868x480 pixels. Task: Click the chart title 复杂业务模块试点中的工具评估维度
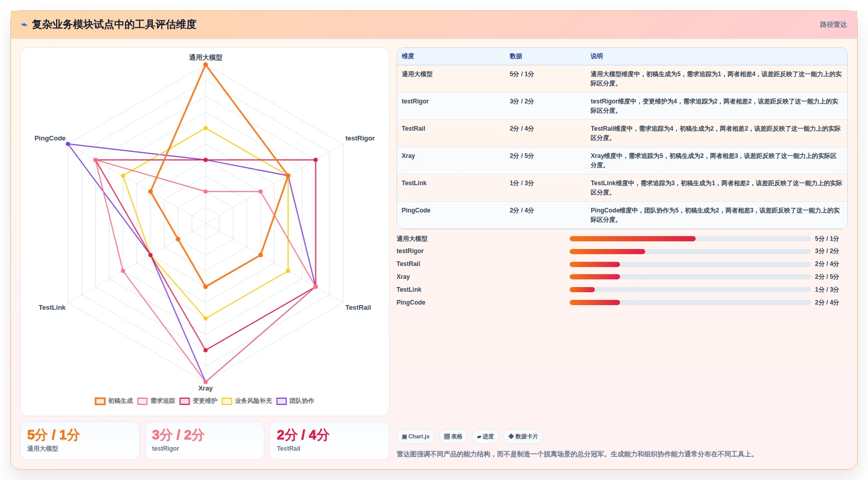click(x=114, y=25)
